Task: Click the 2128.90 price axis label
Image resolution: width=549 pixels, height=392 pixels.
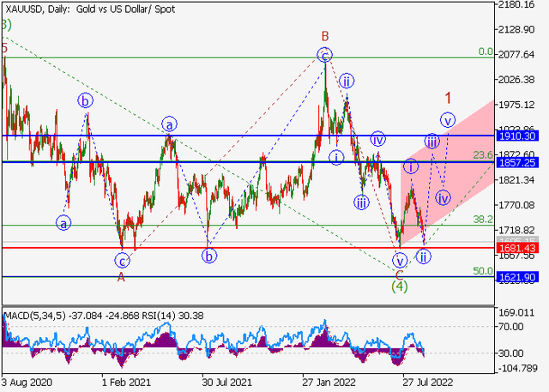Action: point(517,29)
